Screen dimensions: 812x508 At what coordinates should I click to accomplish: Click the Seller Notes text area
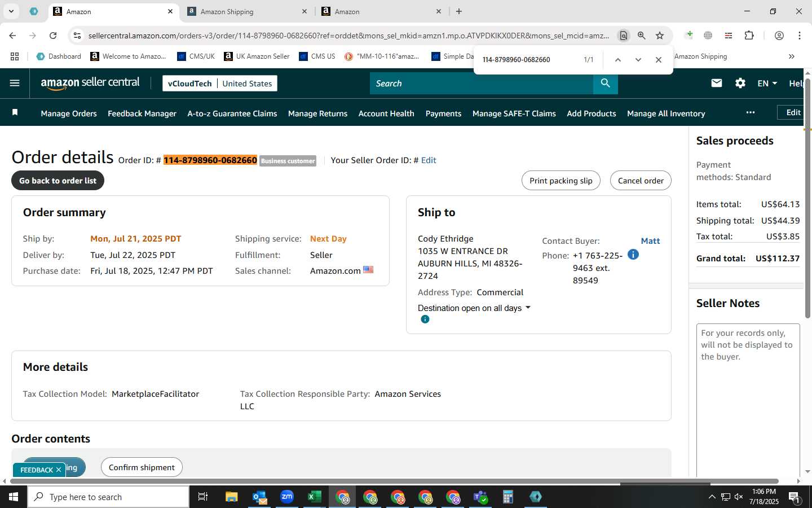(748, 400)
